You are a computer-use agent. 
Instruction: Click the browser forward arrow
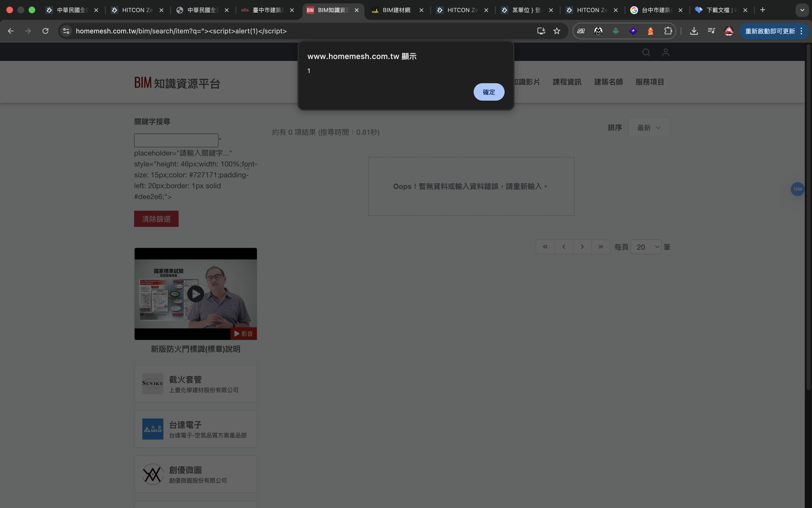tap(28, 31)
